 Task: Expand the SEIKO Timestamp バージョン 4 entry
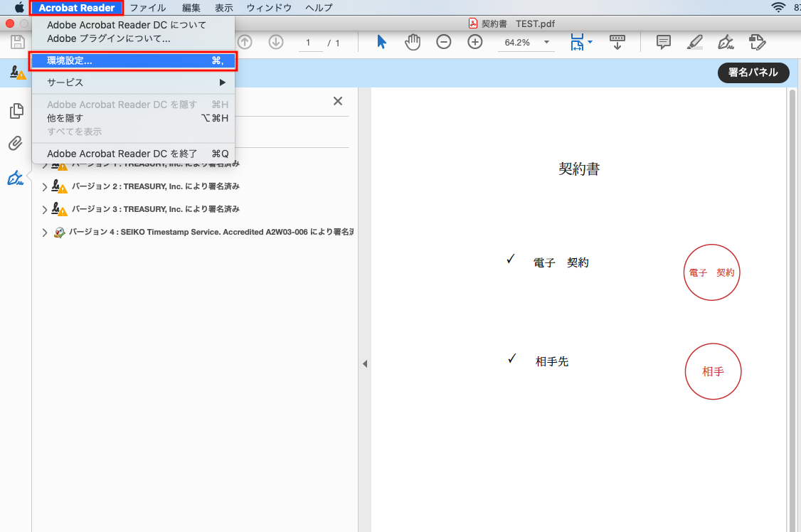tap(45, 232)
